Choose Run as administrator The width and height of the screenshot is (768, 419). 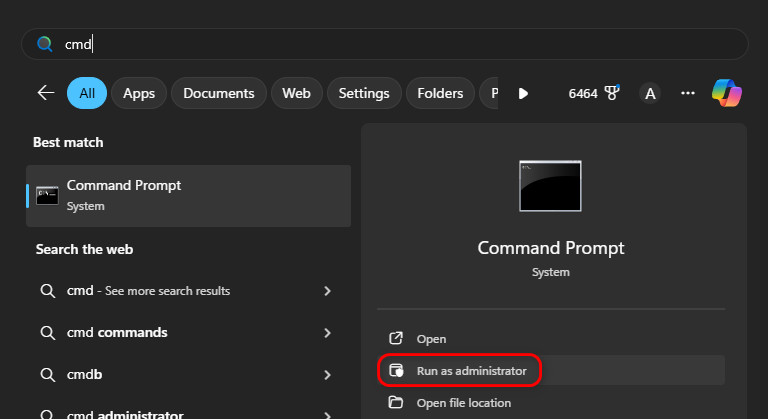(471, 371)
